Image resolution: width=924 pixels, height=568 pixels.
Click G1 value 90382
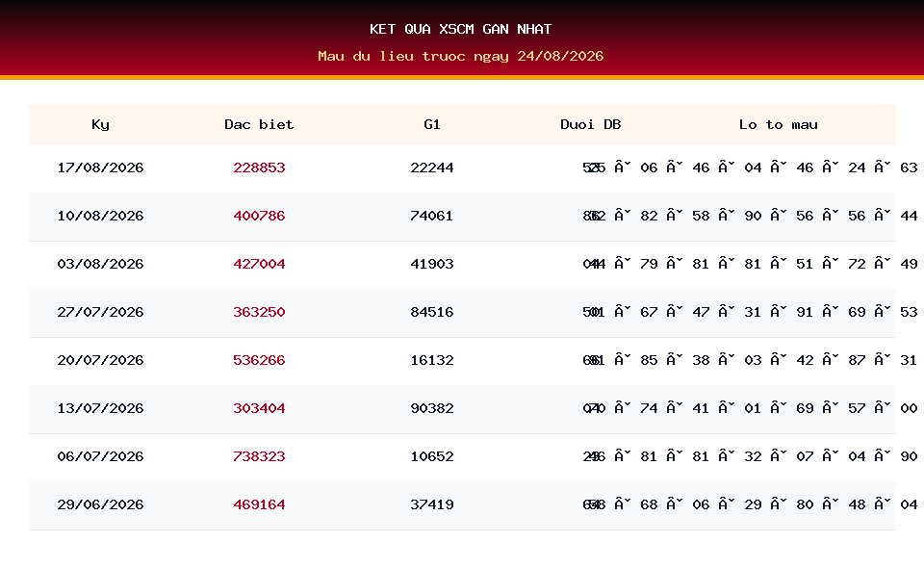coord(432,408)
